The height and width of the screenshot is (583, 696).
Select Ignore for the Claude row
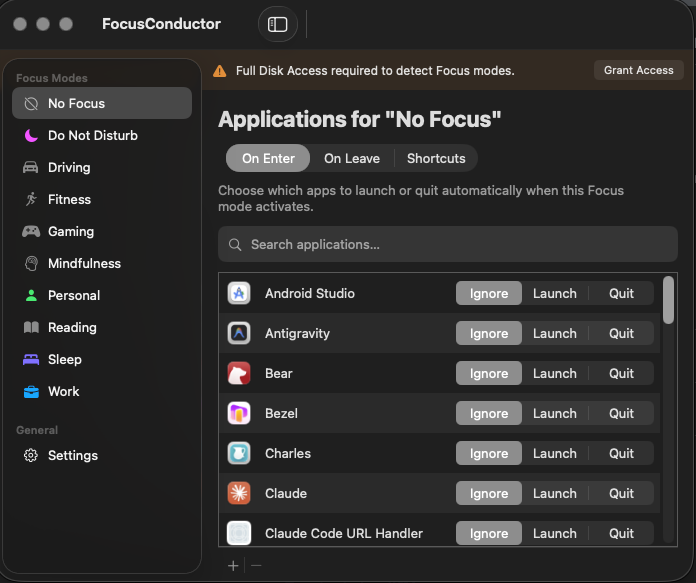(x=489, y=493)
